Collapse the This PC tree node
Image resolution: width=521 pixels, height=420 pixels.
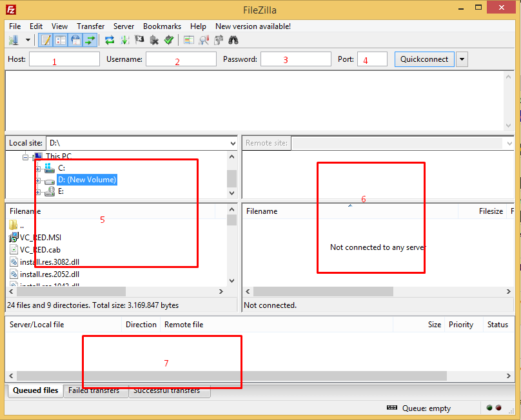pyautogui.click(x=25, y=156)
